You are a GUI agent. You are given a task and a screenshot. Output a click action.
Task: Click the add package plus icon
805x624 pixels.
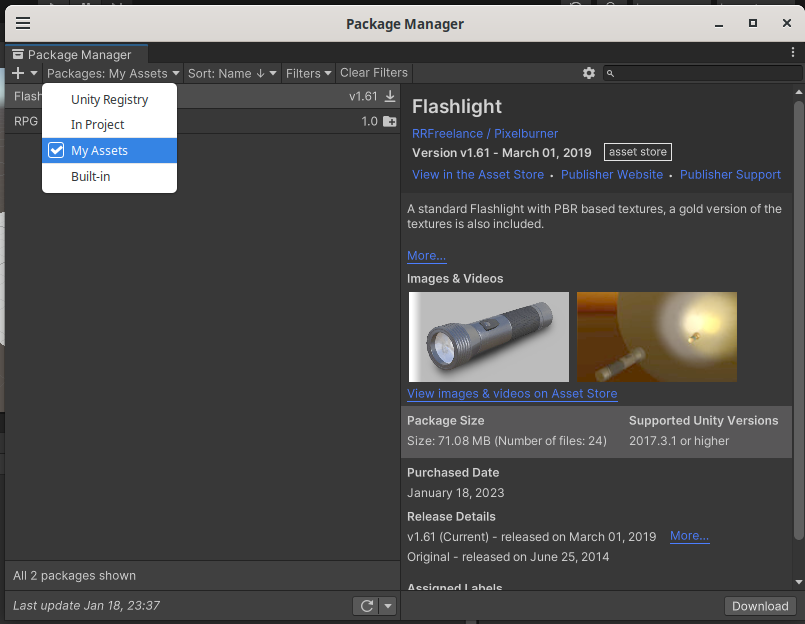(18, 73)
